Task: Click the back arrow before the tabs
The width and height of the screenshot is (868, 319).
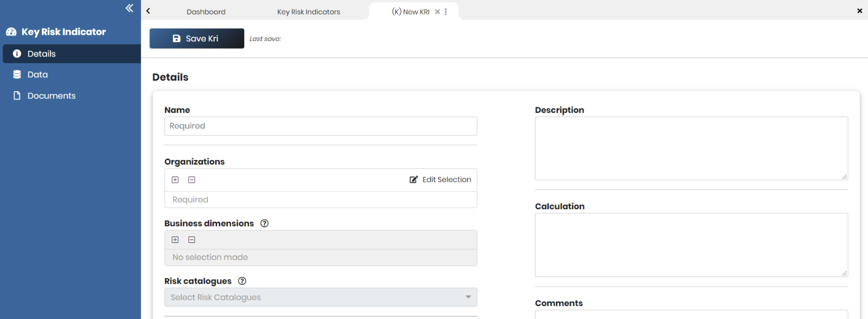Action: 148,11
